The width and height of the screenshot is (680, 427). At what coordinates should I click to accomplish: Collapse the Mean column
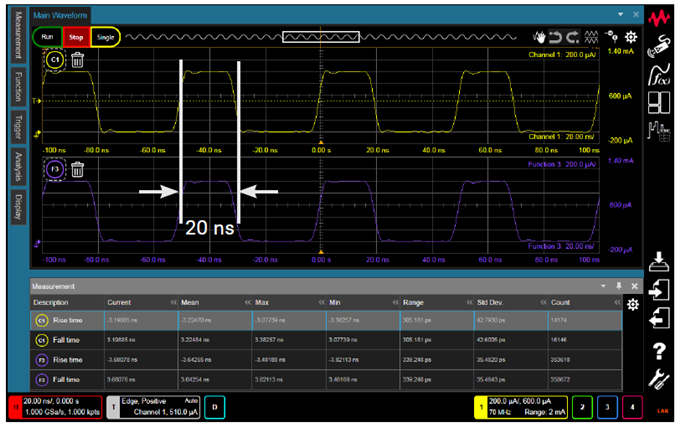point(248,302)
